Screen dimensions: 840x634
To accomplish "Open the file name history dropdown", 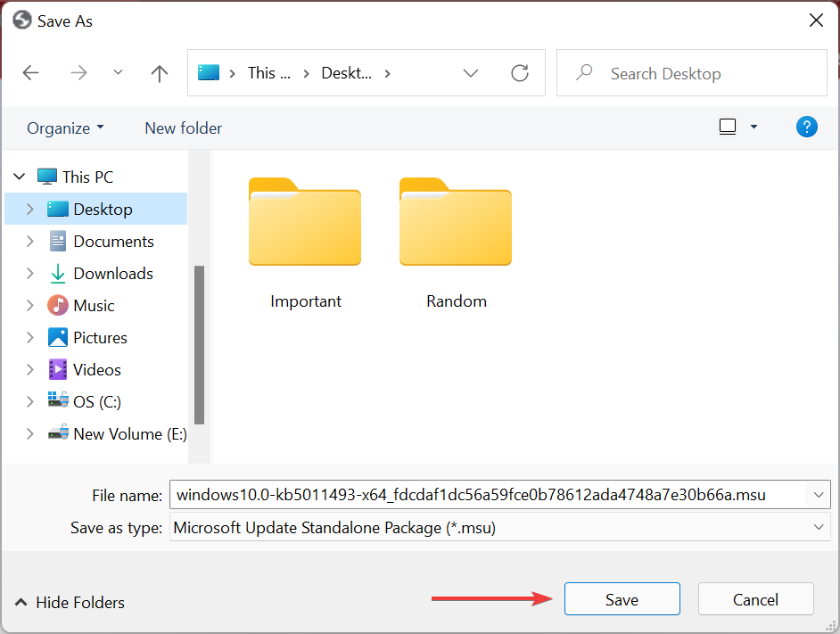I will tap(819, 495).
